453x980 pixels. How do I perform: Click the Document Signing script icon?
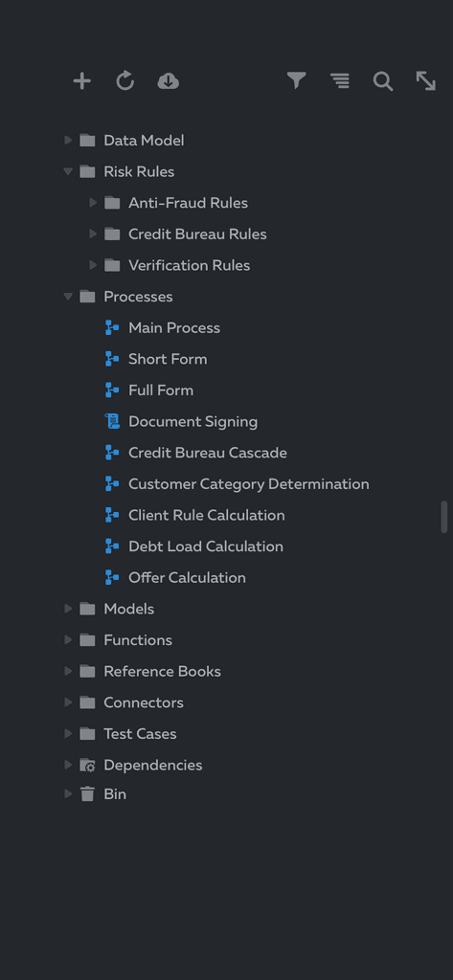point(112,421)
